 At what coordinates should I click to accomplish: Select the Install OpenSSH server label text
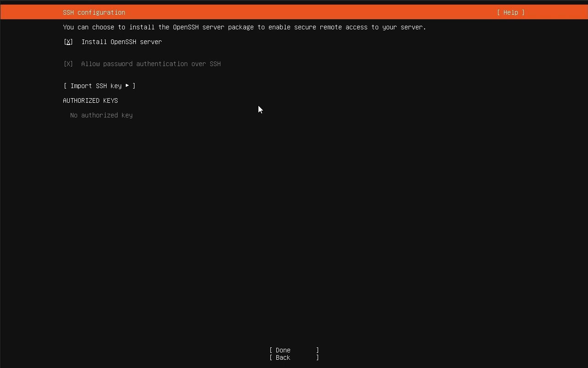(x=121, y=42)
